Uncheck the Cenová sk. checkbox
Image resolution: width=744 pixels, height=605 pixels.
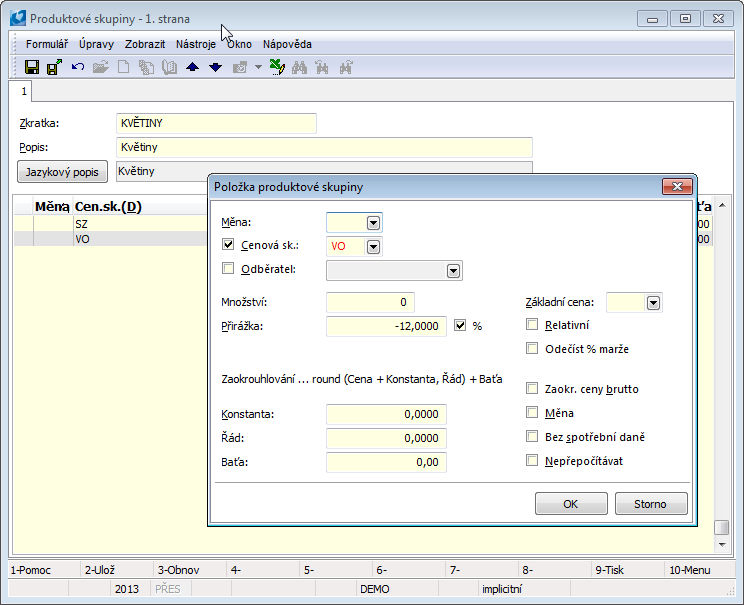[228, 245]
